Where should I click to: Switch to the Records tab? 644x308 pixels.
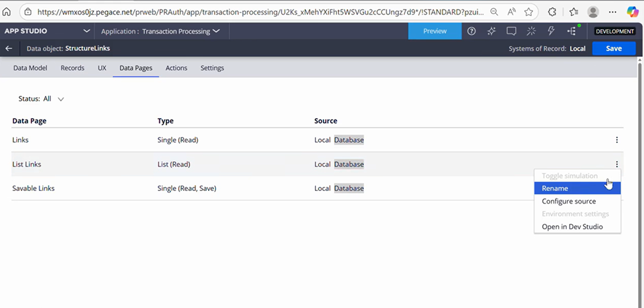73,68
